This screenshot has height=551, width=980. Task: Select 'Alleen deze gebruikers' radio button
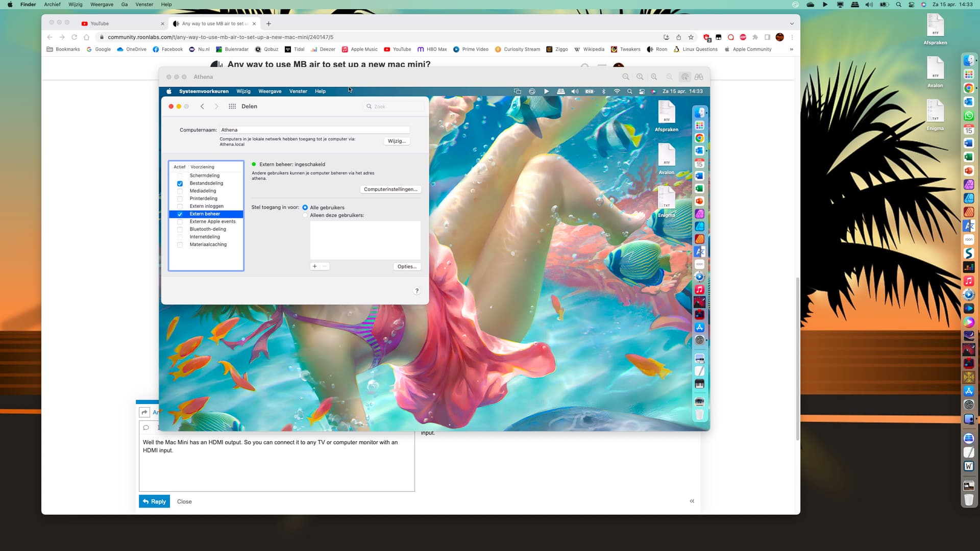pos(305,215)
